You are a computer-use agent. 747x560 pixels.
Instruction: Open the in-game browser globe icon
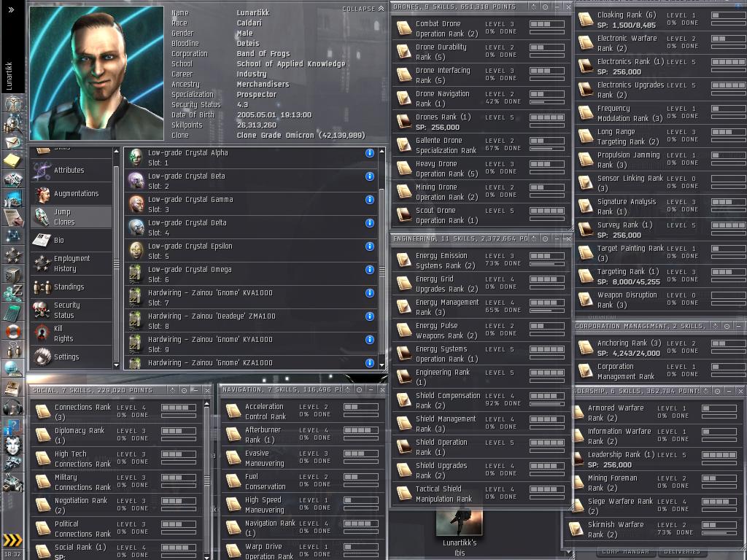tap(12, 368)
